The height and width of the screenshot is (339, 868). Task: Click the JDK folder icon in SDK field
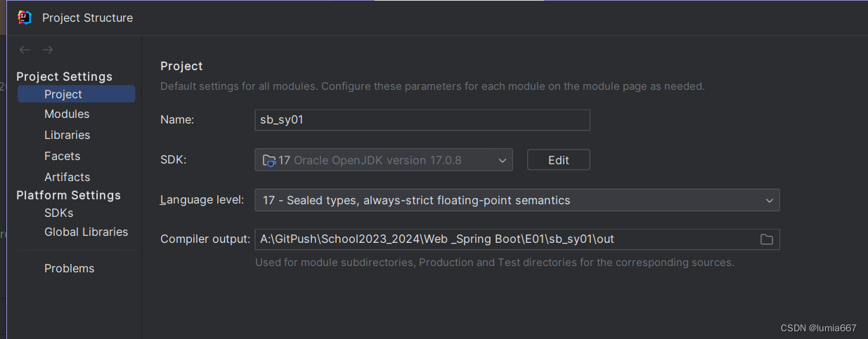268,160
